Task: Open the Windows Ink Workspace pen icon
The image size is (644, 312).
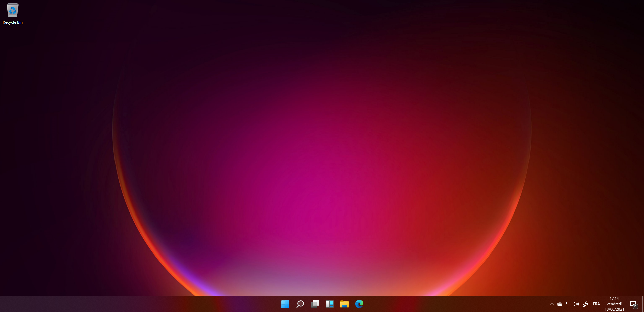Action: coord(585,304)
